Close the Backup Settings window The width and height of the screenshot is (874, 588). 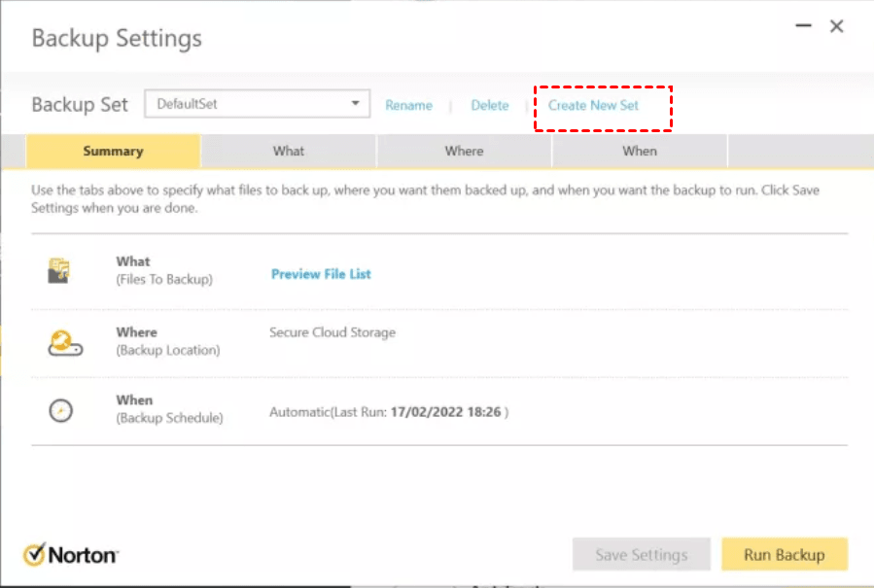[837, 26]
